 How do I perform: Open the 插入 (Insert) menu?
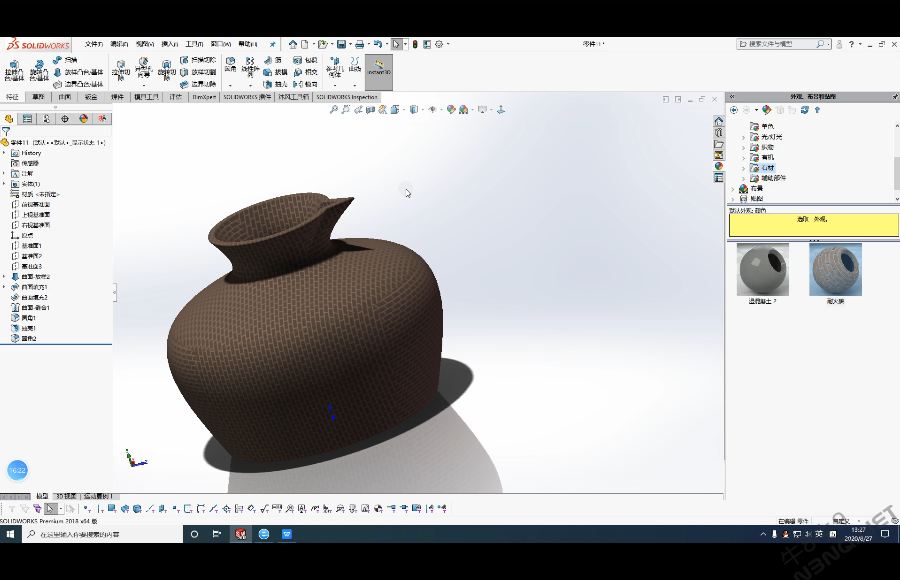(x=169, y=44)
